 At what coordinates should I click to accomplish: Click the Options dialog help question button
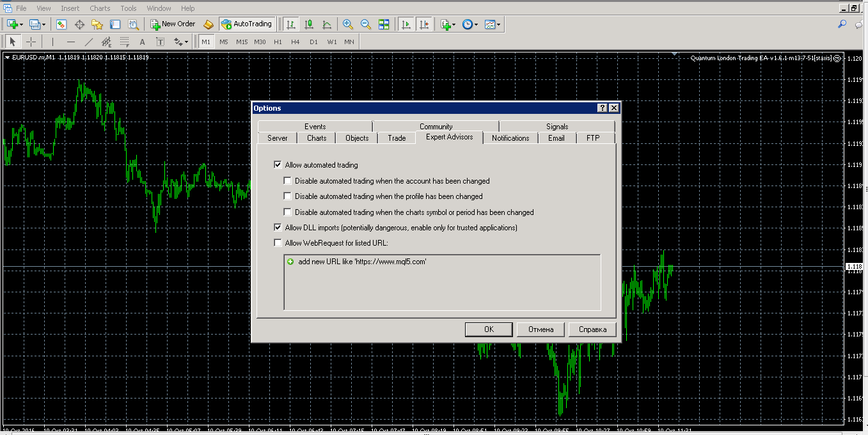(x=603, y=108)
